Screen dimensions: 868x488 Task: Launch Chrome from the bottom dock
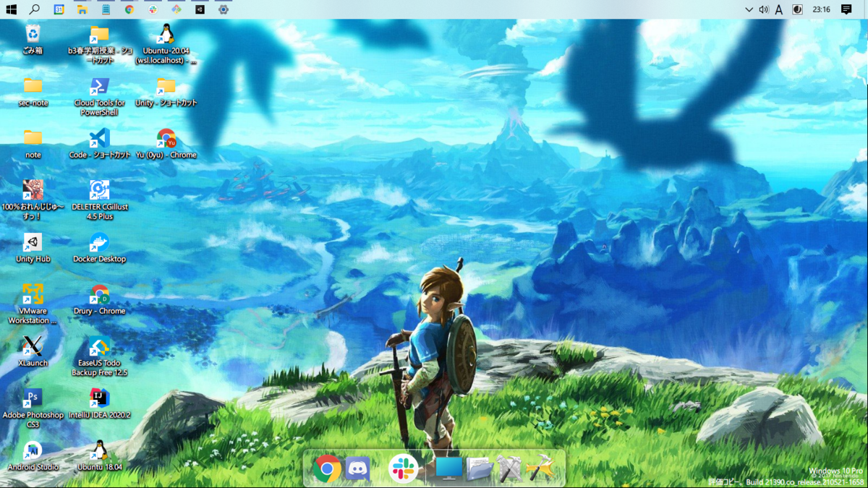coord(327,469)
